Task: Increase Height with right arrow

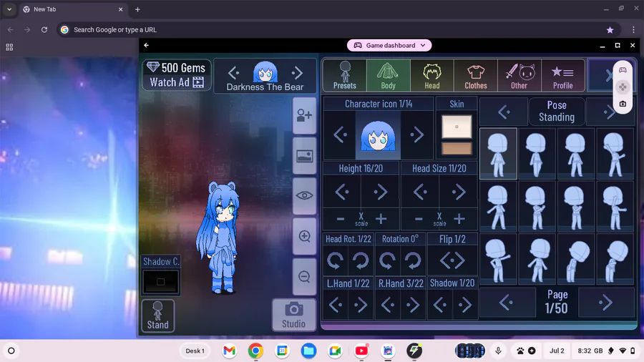Action: pyautogui.click(x=380, y=192)
